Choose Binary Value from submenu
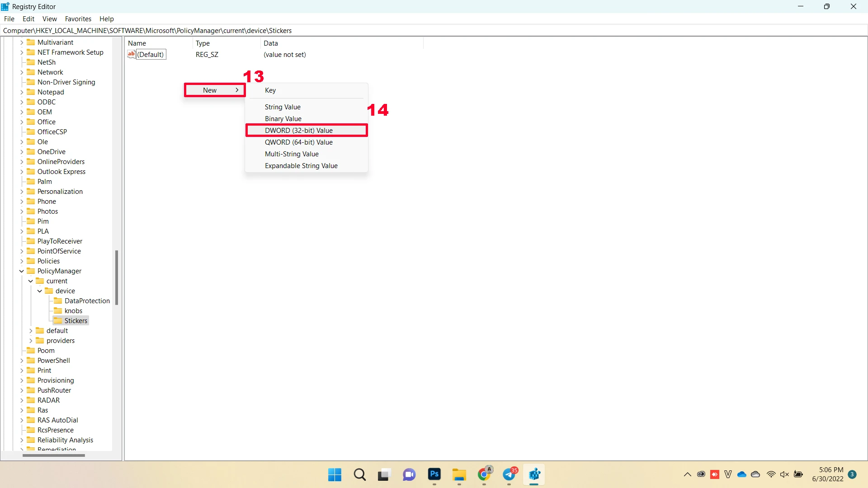The width and height of the screenshot is (868, 488). (x=307, y=118)
